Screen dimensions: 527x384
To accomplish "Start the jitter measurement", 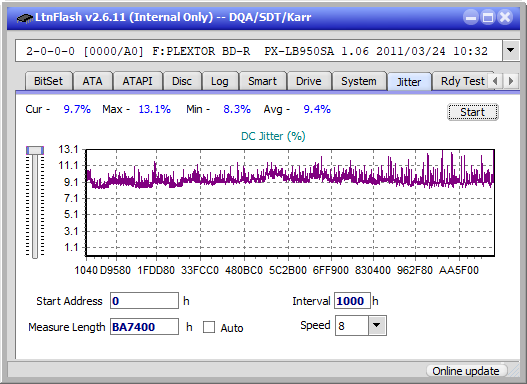I will coord(473,112).
